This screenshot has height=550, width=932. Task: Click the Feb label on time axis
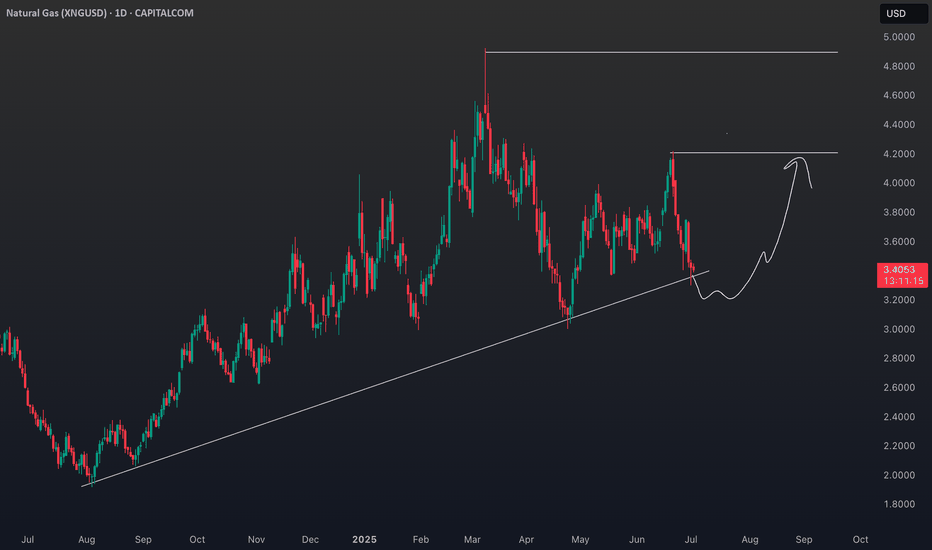coord(420,539)
